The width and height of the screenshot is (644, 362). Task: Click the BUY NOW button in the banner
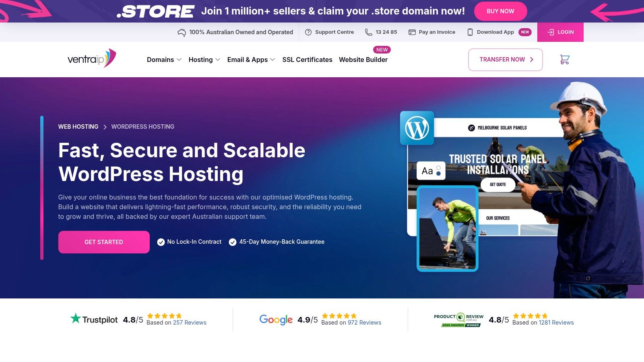pos(500,11)
